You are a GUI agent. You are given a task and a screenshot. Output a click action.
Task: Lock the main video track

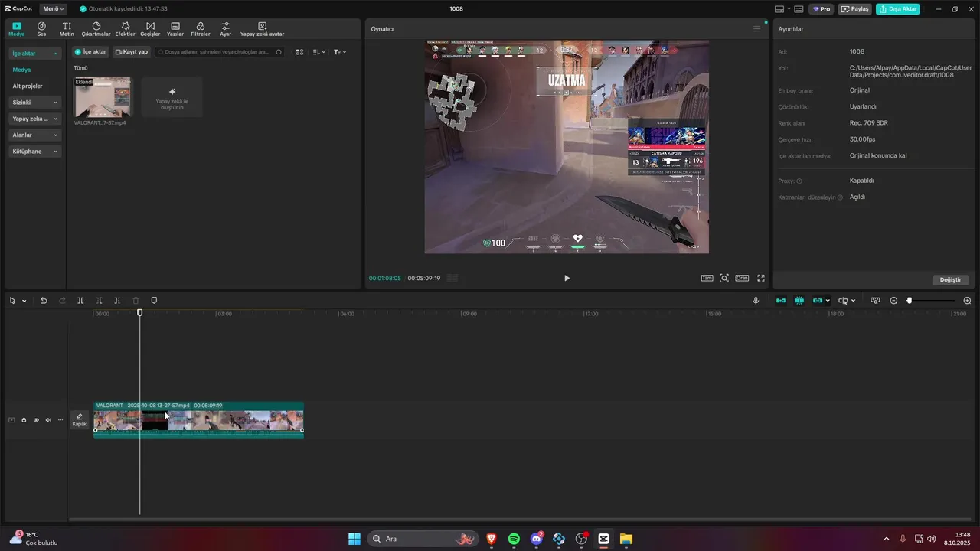point(24,420)
